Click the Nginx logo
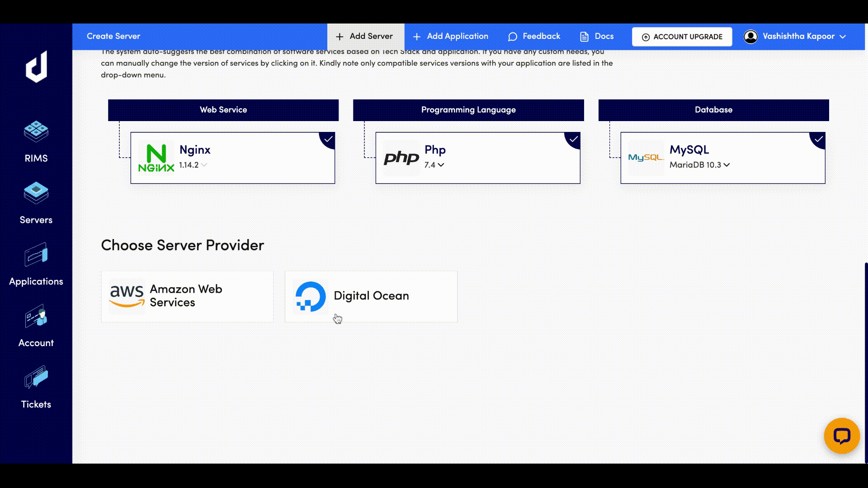Viewport: 868px width, 488px height. [x=156, y=158]
